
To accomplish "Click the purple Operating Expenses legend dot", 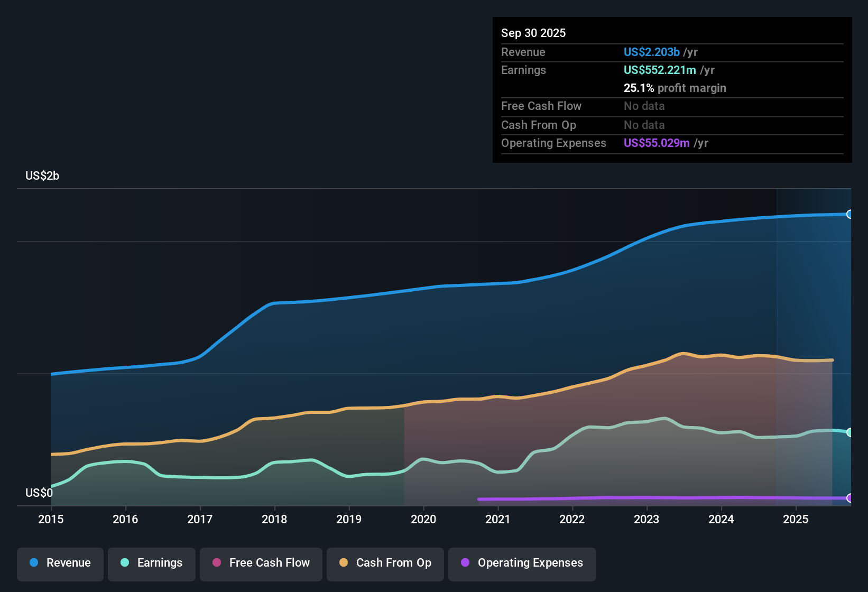I will 465,563.
